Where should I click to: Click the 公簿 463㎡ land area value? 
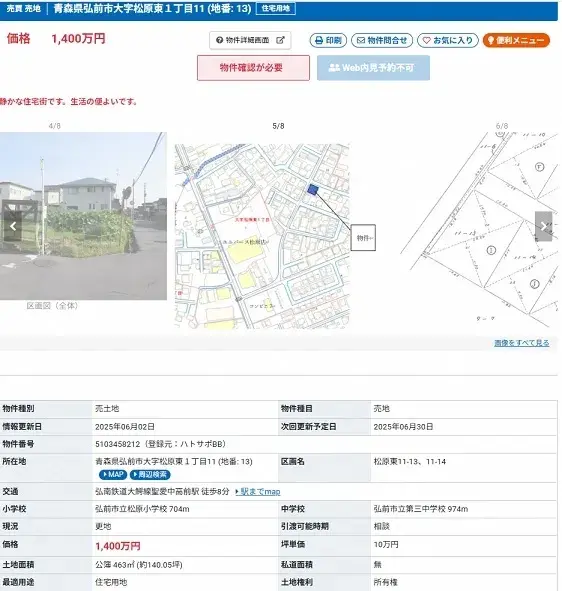(x=139, y=565)
